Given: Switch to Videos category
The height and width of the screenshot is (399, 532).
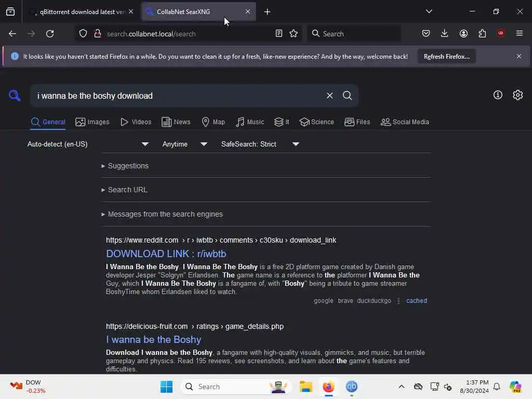Looking at the screenshot, I should point(136,122).
